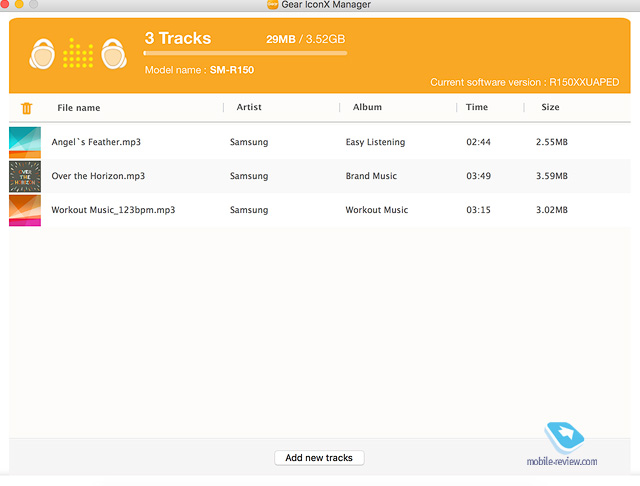Click the 3 Tracks heading
This screenshot has height=486, width=640.
178,38
